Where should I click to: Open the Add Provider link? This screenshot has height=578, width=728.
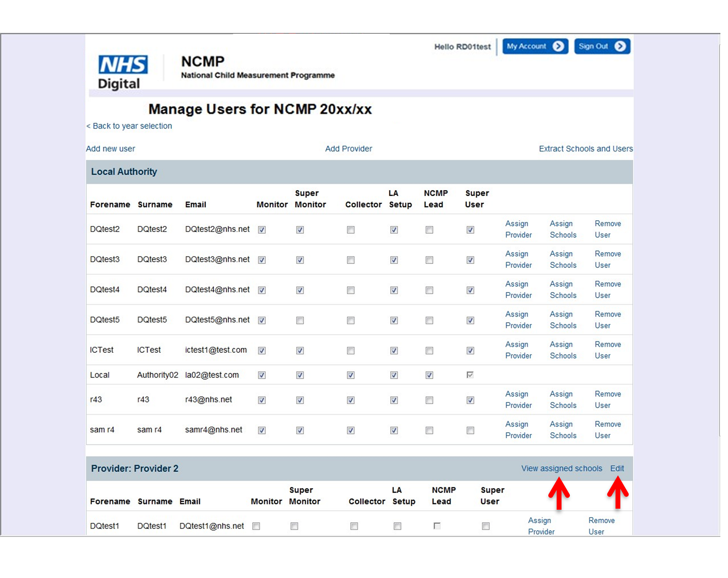348,149
